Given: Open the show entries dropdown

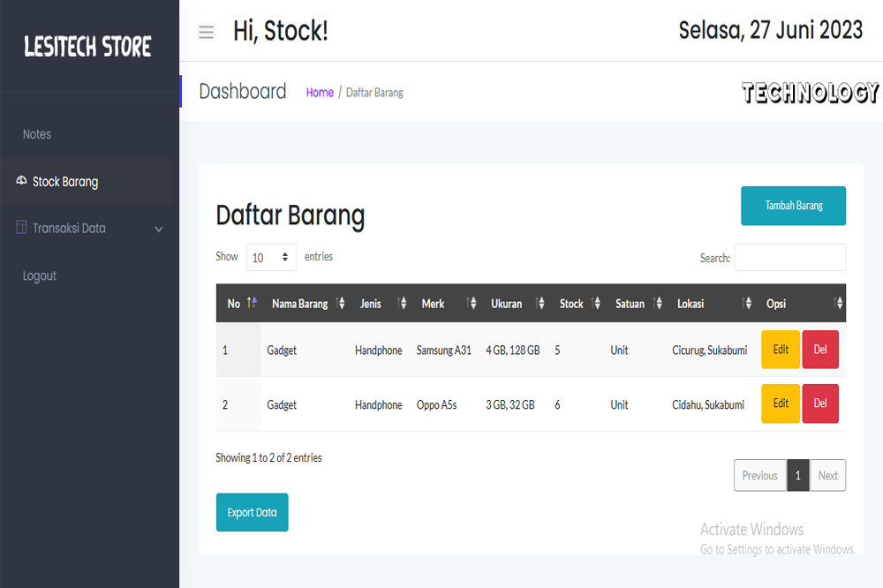Looking at the screenshot, I should point(271,258).
